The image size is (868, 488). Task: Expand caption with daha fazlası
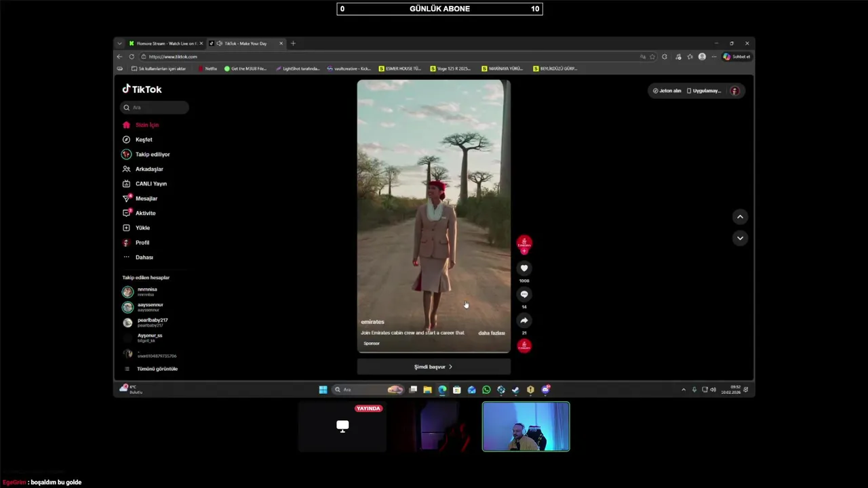[x=492, y=333]
